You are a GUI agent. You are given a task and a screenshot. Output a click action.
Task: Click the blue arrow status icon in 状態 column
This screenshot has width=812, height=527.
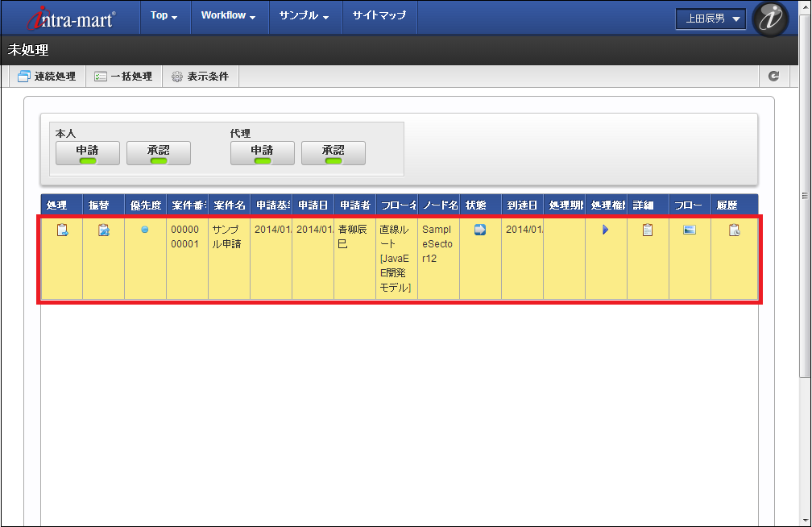480,230
